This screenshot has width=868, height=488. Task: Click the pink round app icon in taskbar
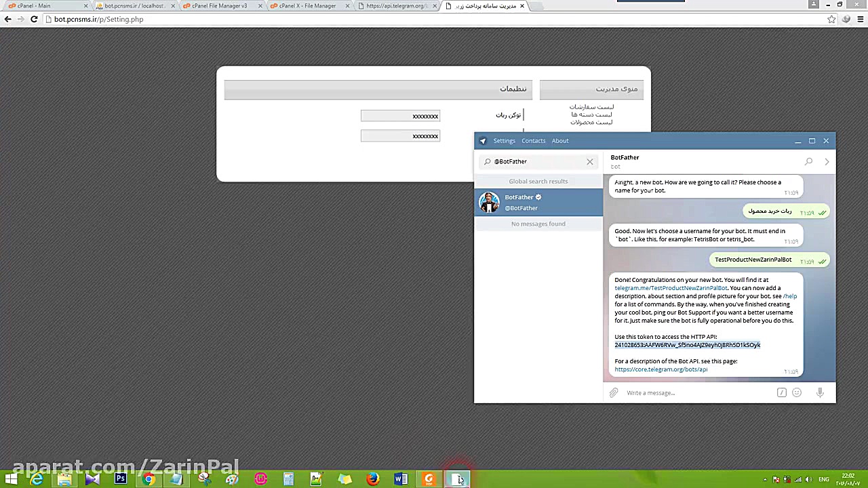[260, 479]
